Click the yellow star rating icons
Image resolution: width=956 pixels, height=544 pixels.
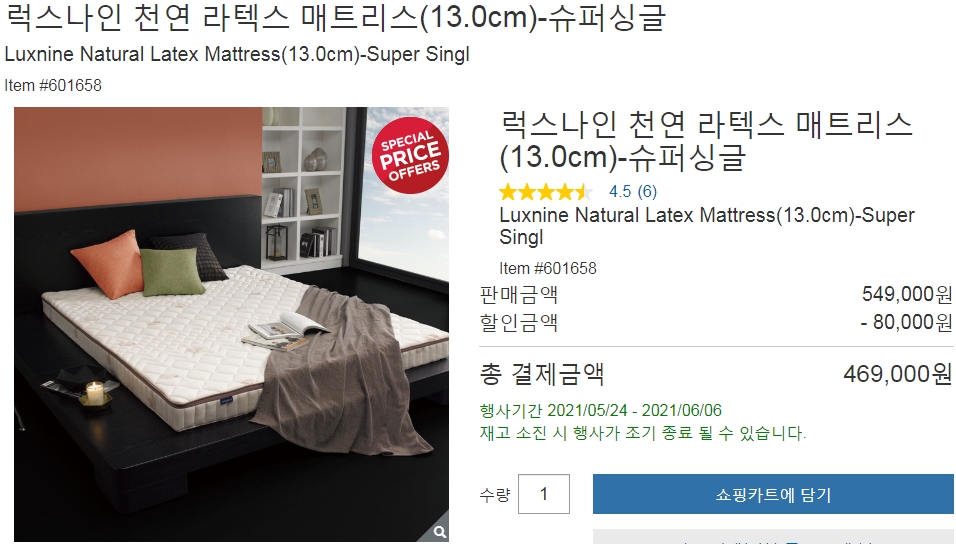coord(546,192)
